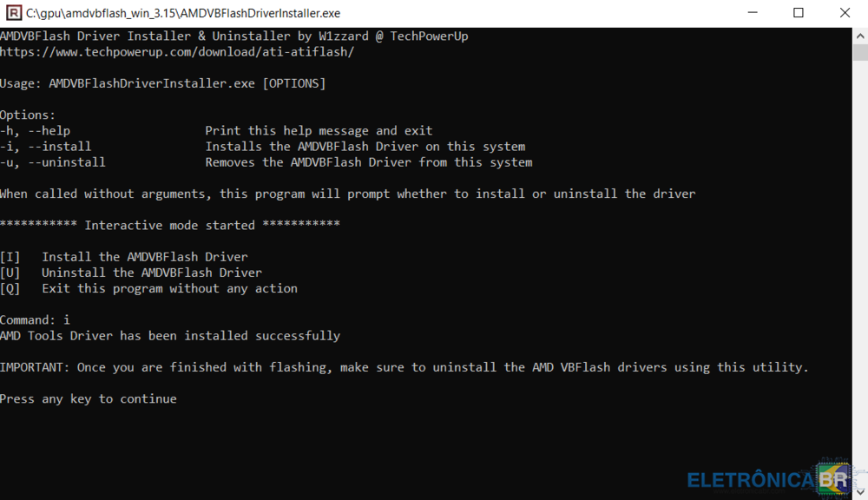
Task: Click the "-h, --help" option text
Action: [35, 130]
